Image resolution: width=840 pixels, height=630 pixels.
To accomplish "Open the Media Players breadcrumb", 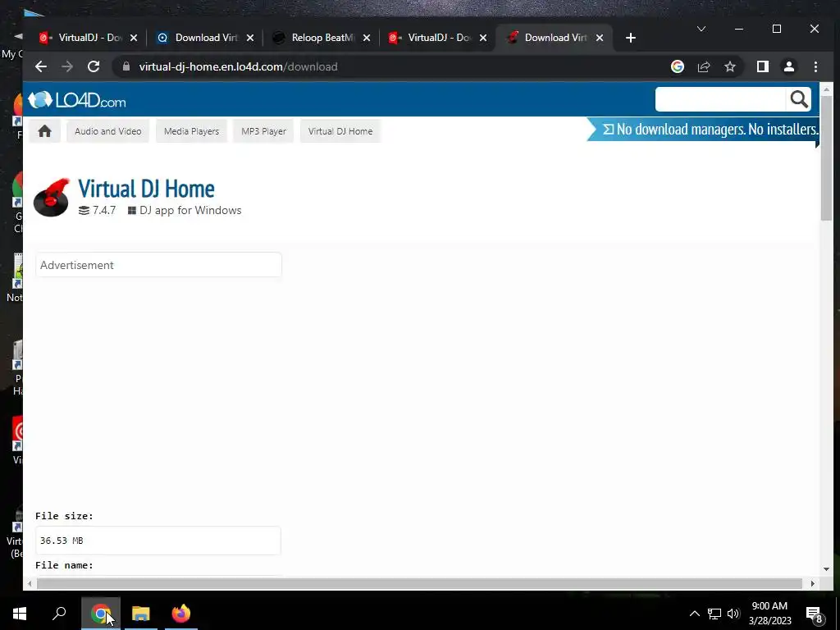I will click(191, 131).
